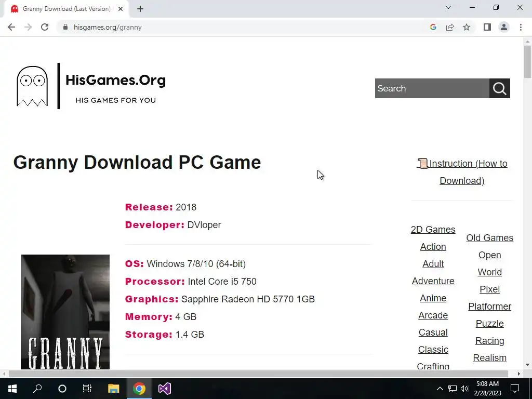Open a new tab with the plus button
The image size is (532, 399).
click(140, 9)
